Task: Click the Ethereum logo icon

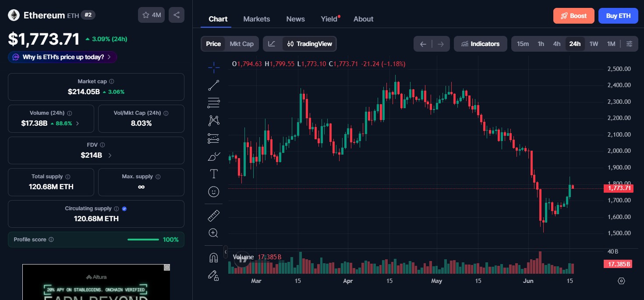Action: (x=14, y=15)
